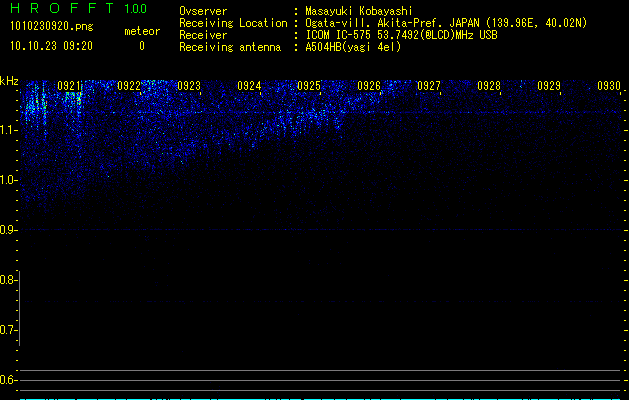
Task: Click the A504HB(yagi 4el) antenna value
Action: tap(353, 47)
